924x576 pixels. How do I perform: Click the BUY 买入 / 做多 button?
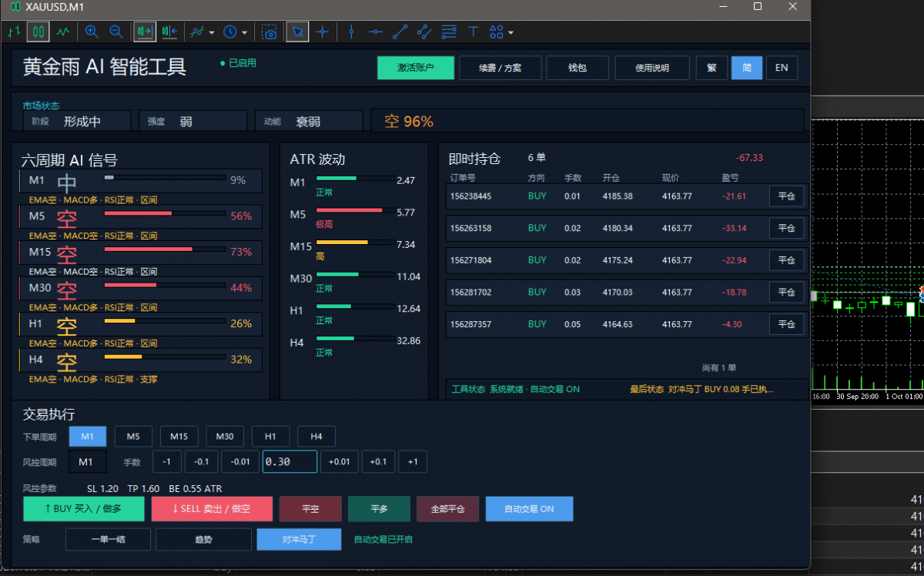[83, 509]
